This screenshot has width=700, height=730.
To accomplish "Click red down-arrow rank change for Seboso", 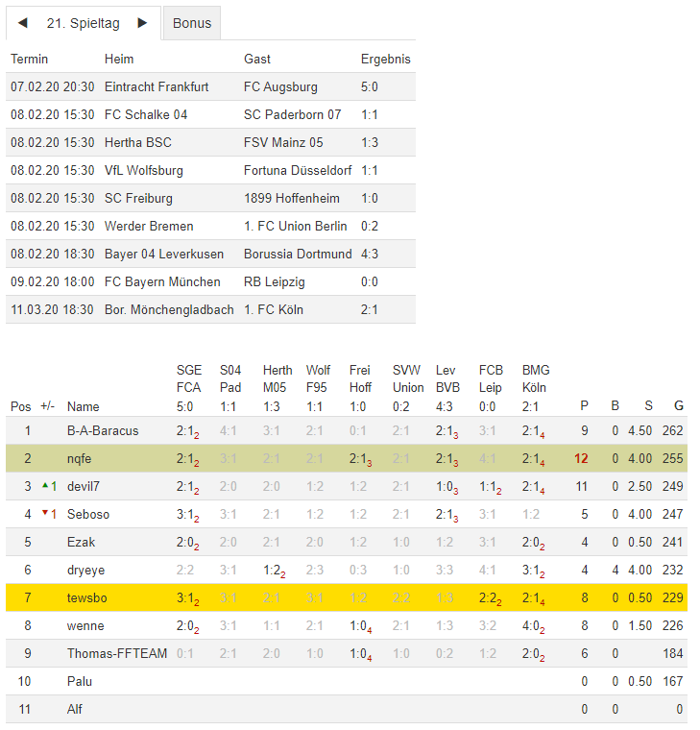I will click(48, 514).
